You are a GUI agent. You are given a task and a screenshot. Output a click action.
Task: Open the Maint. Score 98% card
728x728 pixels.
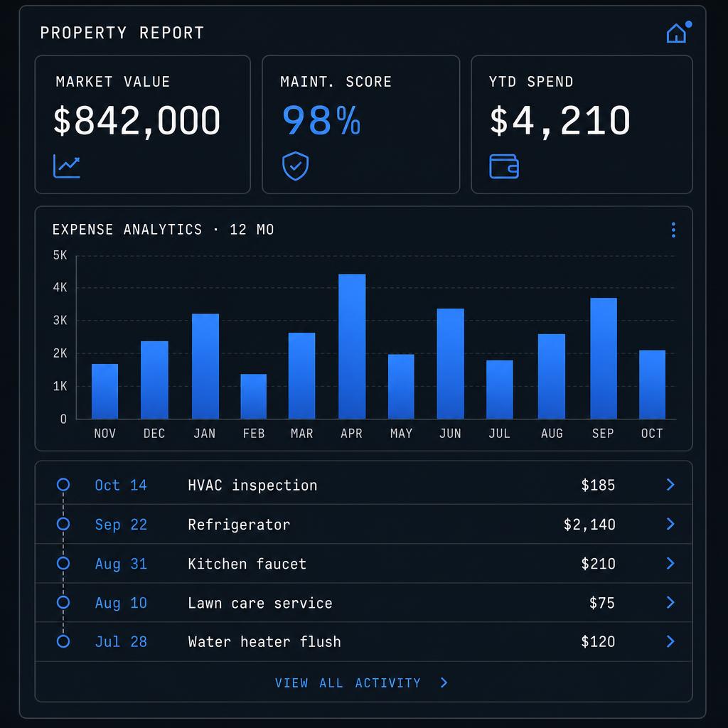[360, 124]
